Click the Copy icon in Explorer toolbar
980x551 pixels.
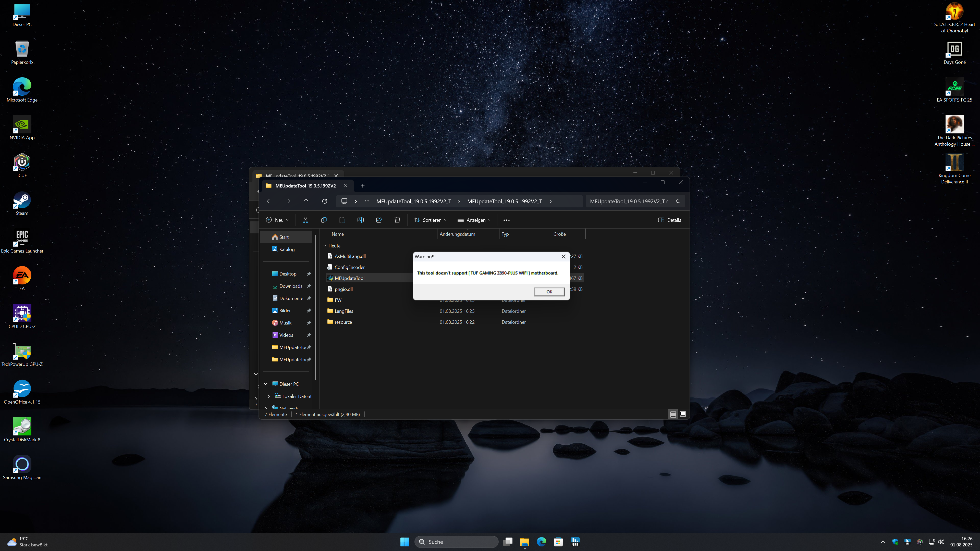coord(324,220)
